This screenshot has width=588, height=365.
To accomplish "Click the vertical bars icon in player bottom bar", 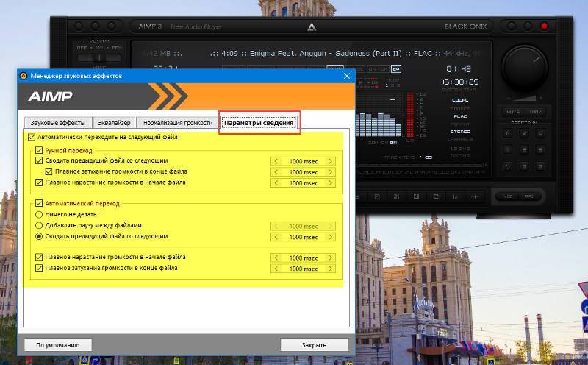I will (x=455, y=196).
